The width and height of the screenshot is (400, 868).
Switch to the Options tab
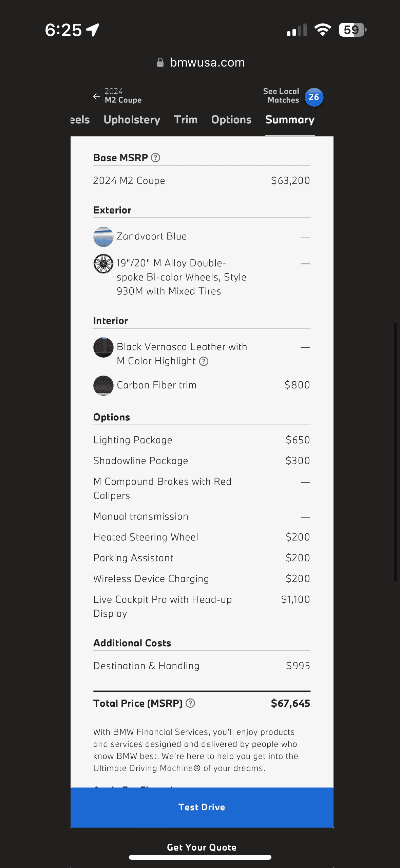pos(231,120)
